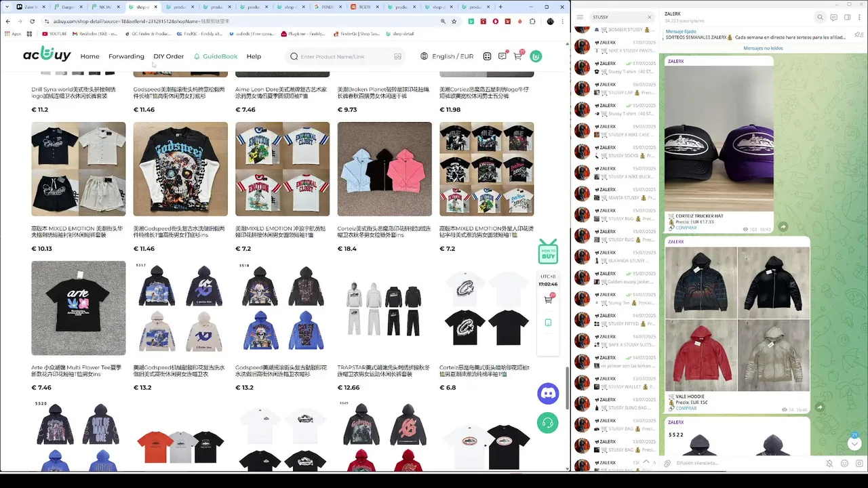The width and height of the screenshot is (868, 488).
Task: Open the English / EUR language selector
Action: (447, 56)
